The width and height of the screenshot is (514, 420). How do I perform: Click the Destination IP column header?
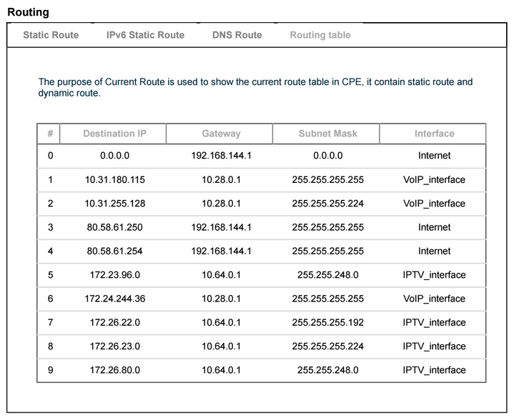point(114,134)
